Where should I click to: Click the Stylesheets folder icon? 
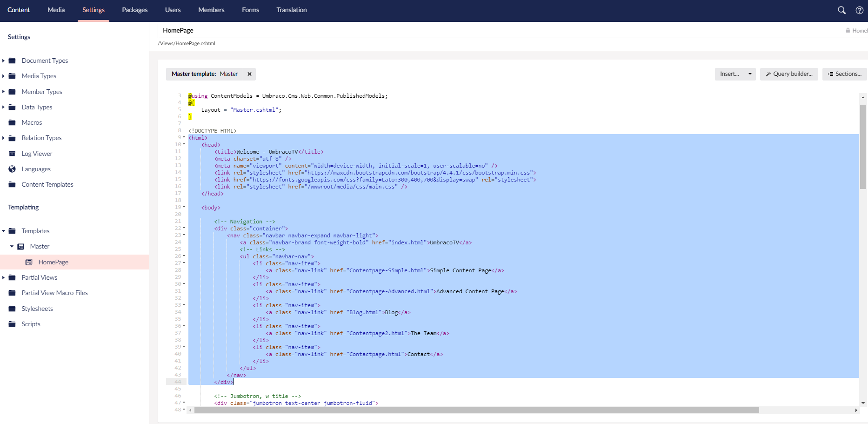[x=12, y=309]
